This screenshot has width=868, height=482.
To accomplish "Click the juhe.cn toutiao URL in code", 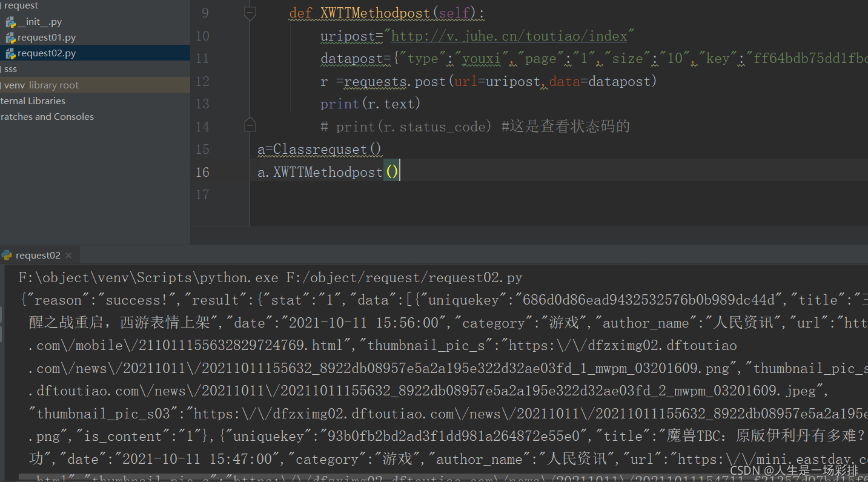I will tap(509, 36).
